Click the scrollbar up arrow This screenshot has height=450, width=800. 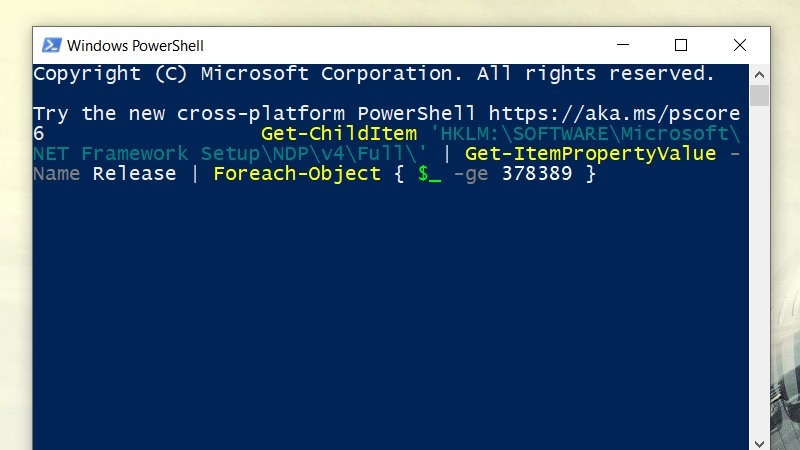coord(759,74)
